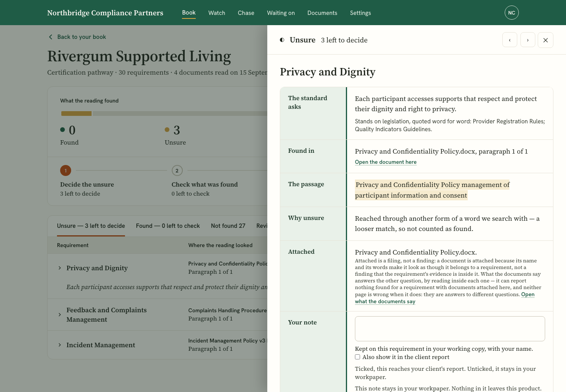Close the Privacy and Dignity panel
The height and width of the screenshot is (392, 566).
pos(546,40)
